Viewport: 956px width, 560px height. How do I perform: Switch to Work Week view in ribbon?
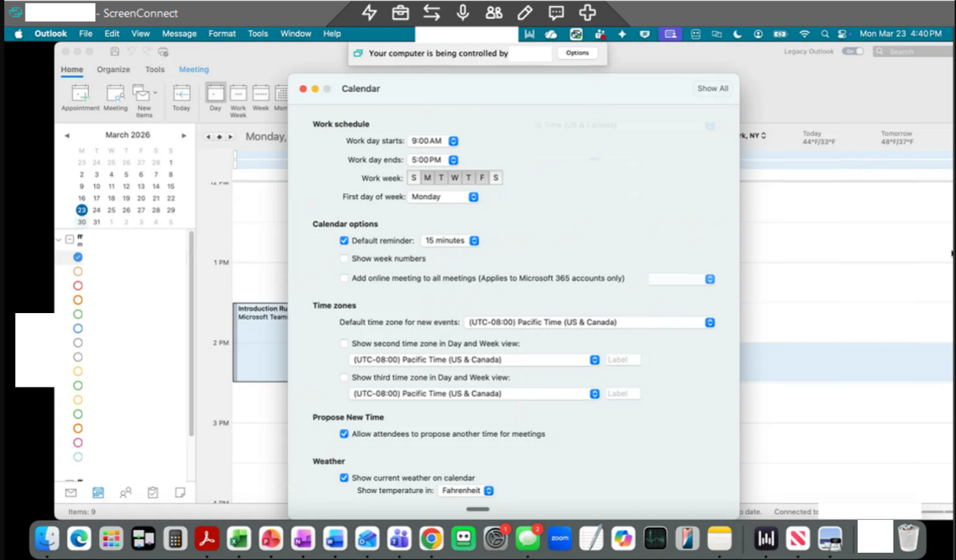[238, 100]
